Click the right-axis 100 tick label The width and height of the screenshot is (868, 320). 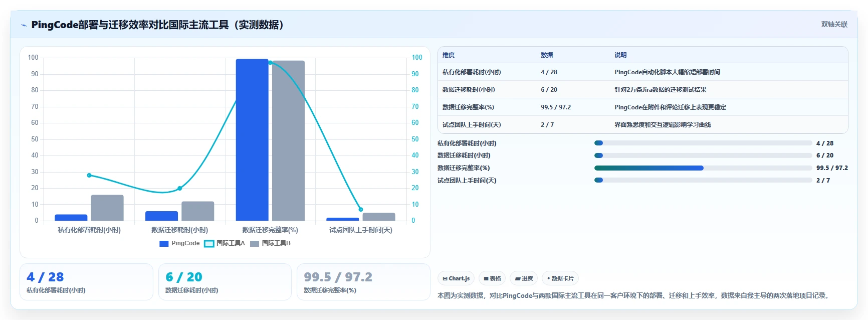click(417, 58)
